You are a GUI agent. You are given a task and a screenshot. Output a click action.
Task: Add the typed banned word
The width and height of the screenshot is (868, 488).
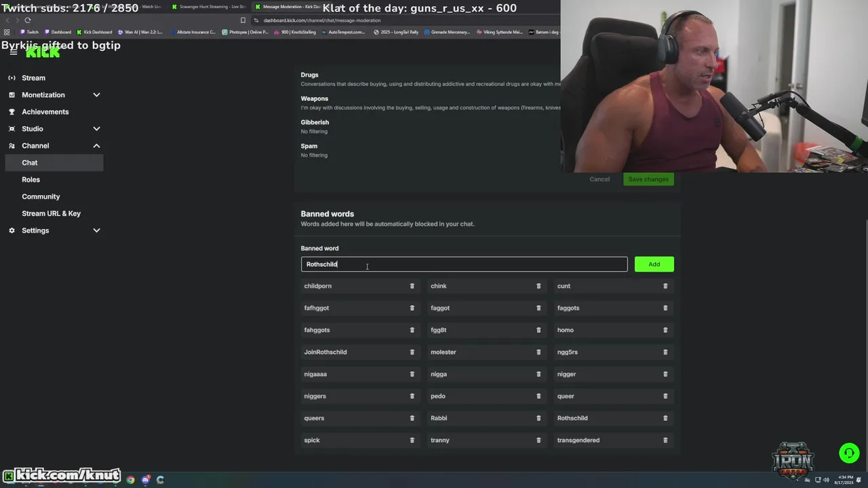pyautogui.click(x=654, y=264)
